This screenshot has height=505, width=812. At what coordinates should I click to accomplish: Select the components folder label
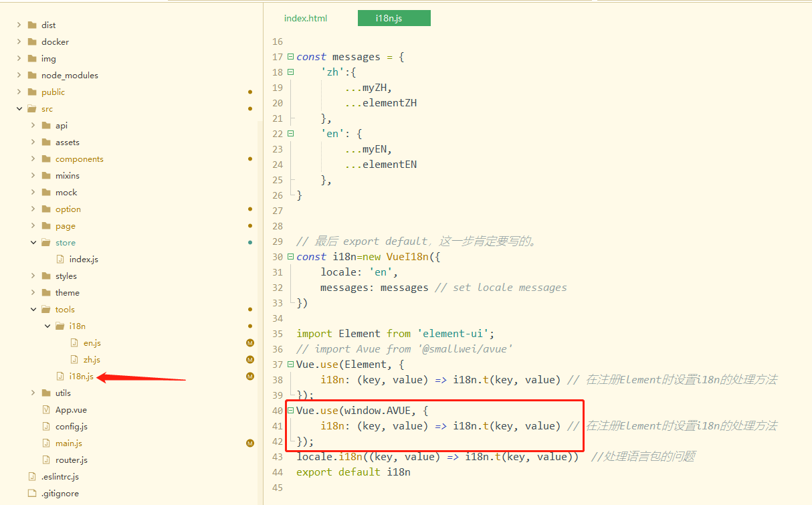pos(79,159)
